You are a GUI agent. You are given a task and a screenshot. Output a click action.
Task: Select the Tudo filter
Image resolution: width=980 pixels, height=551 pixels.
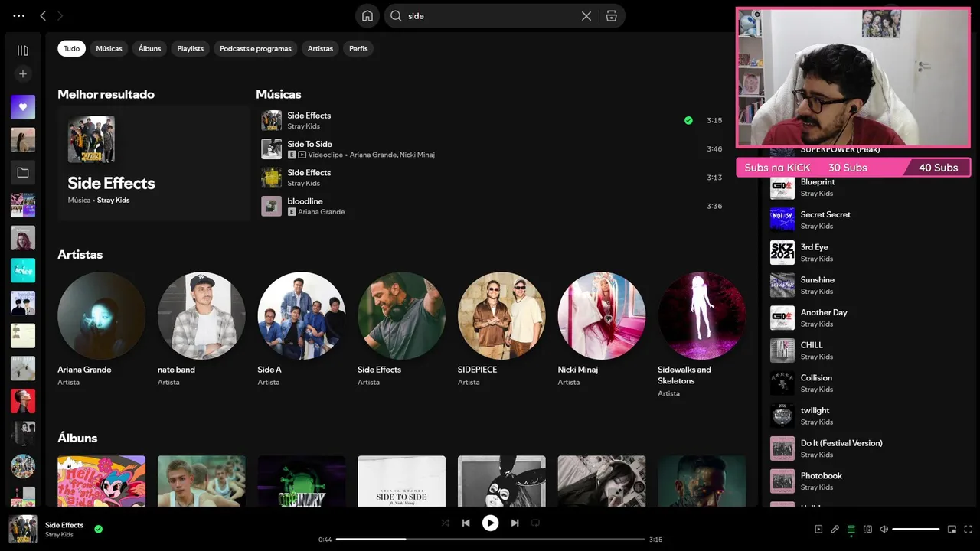[x=71, y=48]
